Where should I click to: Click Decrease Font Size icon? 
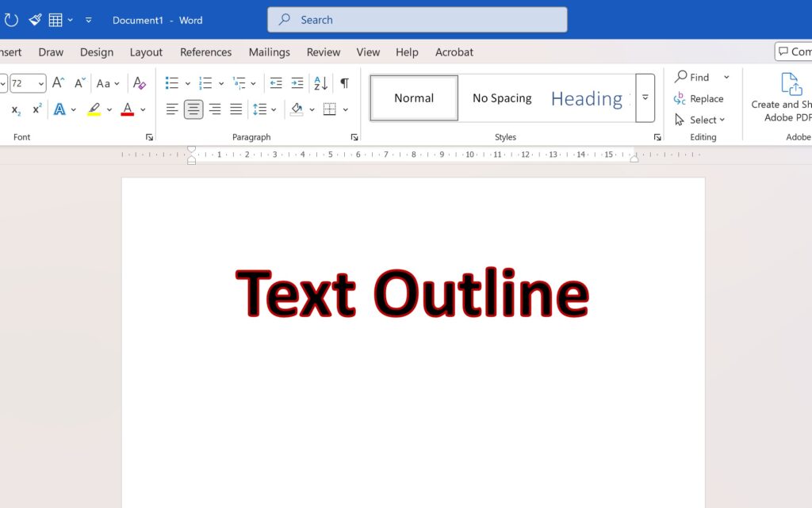(80, 82)
